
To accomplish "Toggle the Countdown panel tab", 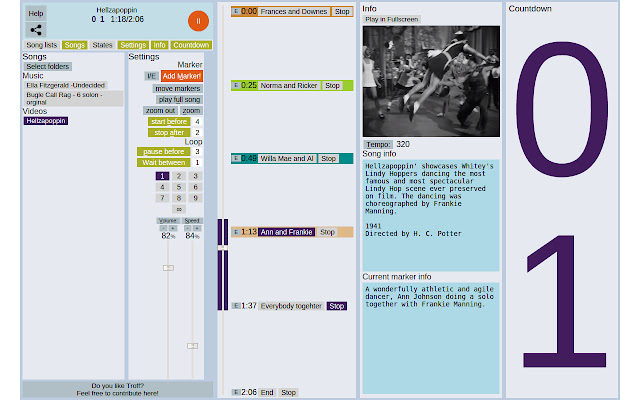I will [191, 45].
